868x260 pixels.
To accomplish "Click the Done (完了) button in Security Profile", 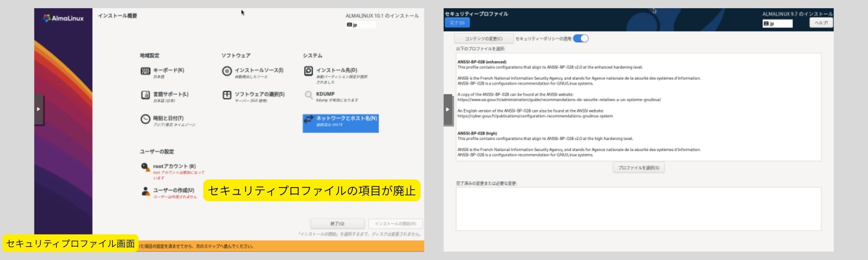I will [457, 23].
